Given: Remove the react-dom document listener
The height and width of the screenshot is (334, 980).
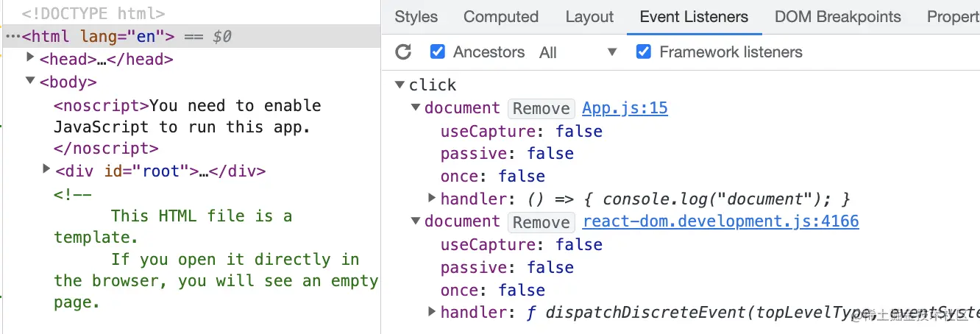Looking at the screenshot, I should (x=541, y=222).
